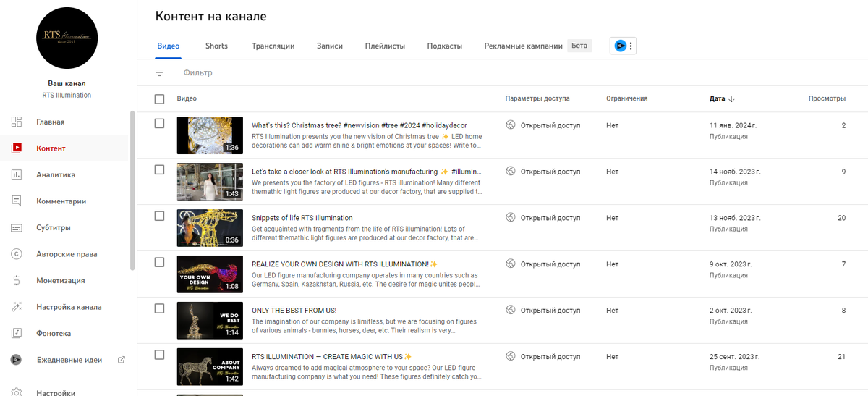Click globe icon for Christmas tree video
This screenshot has height=396, width=868.
511,125
